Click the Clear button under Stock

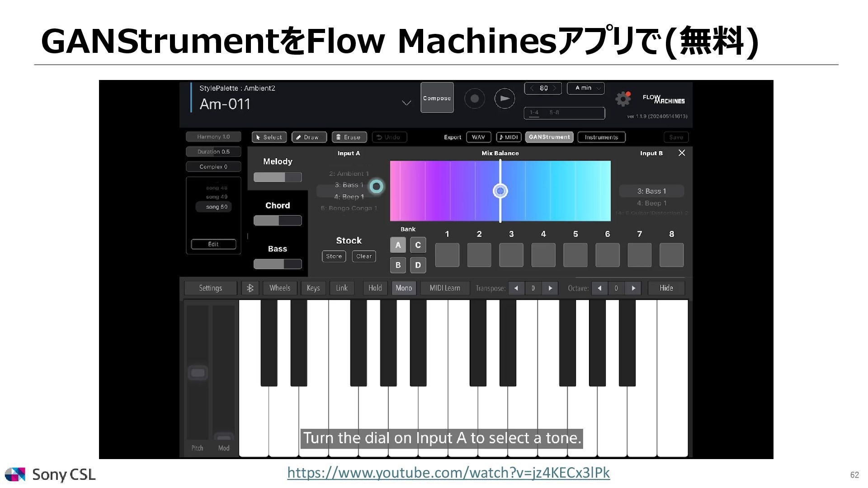point(364,256)
